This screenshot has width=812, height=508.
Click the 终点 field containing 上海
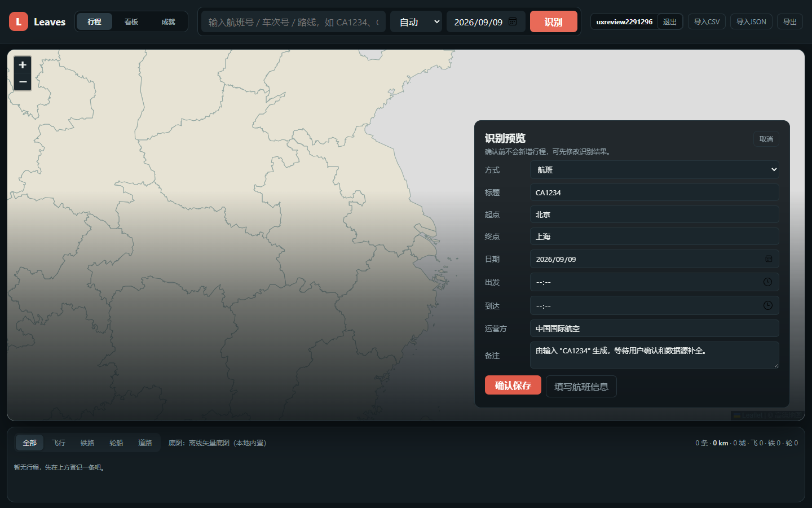(654, 237)
